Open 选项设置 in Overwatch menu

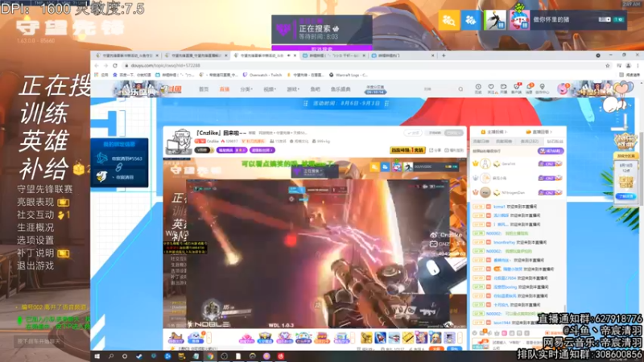[35, 240]
